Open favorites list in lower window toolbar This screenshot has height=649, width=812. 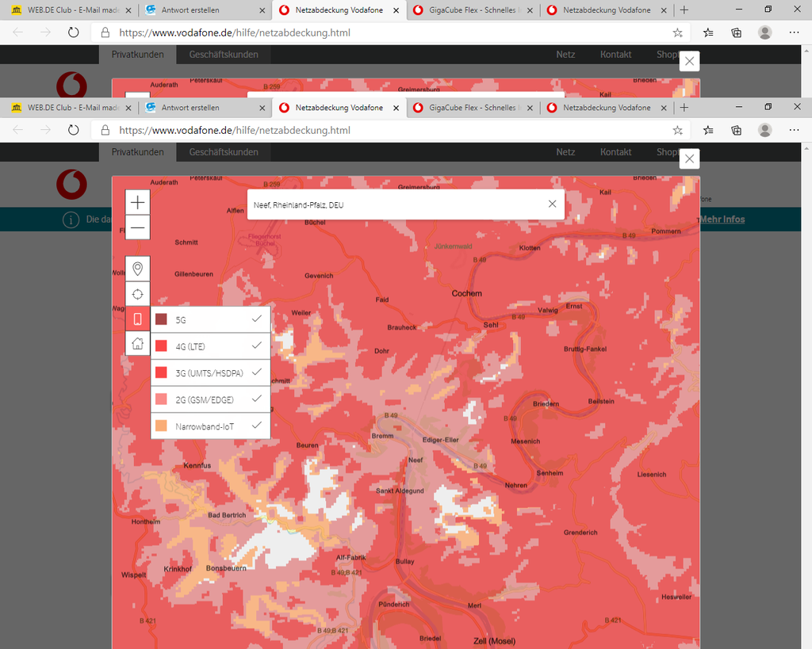(708, 131)
